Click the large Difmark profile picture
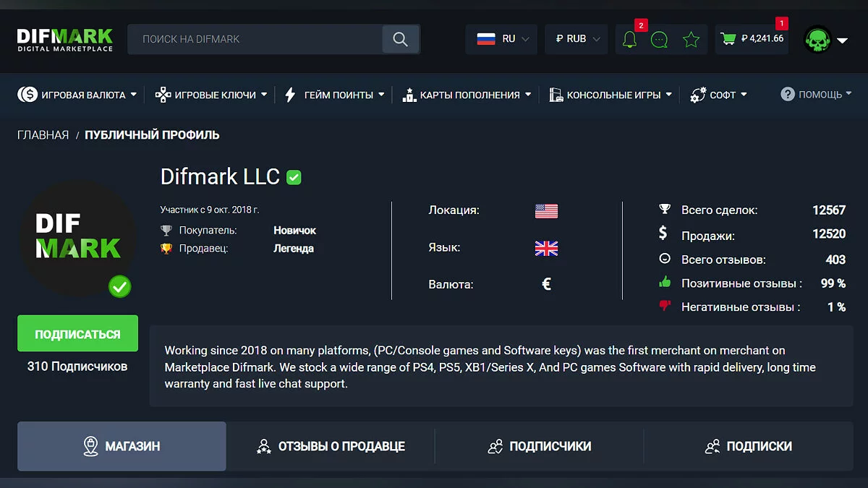 click(77, 236)
